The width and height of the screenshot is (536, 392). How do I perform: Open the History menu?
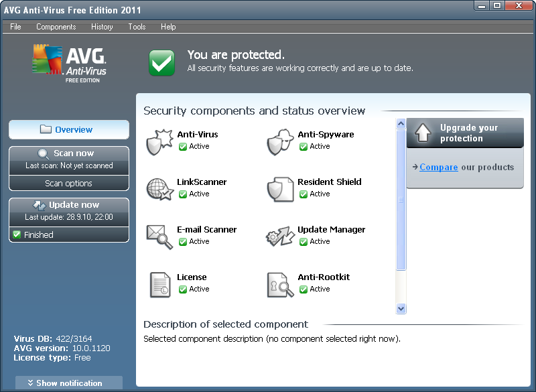102,27
